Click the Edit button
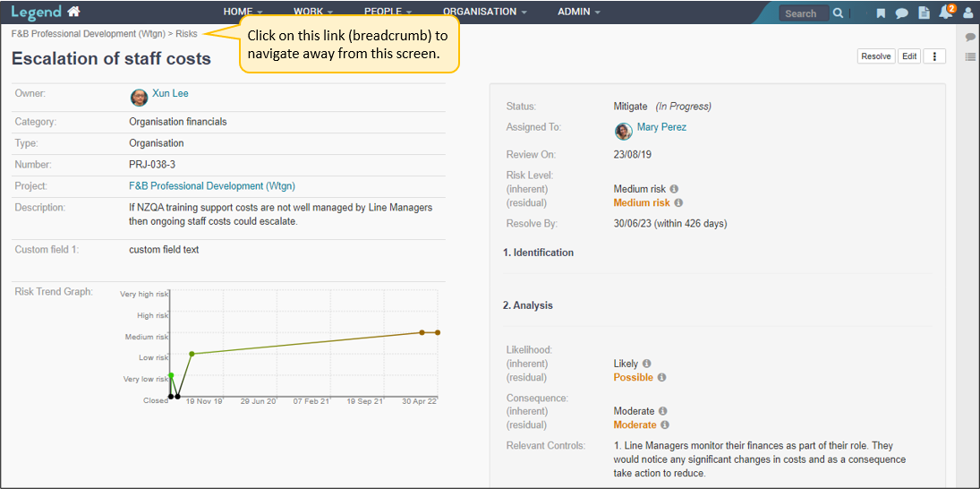980x489 pixels. (909, 56)
